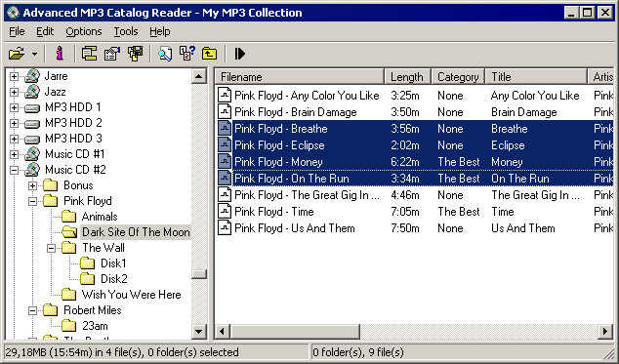Click the floppy disks and folders icon

click(x=135, y=54)
